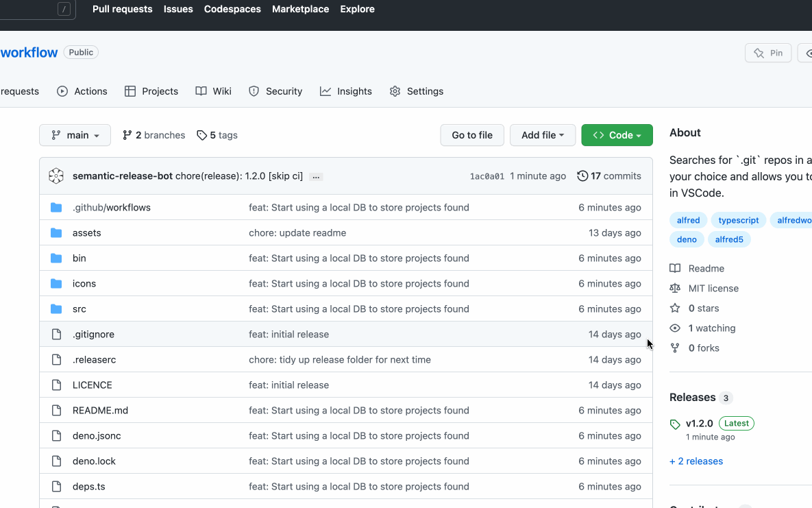The height and width of the screenshot is (508, 812).
Task: Open the deno.jsonc file
Action: (x=97, y=436)
